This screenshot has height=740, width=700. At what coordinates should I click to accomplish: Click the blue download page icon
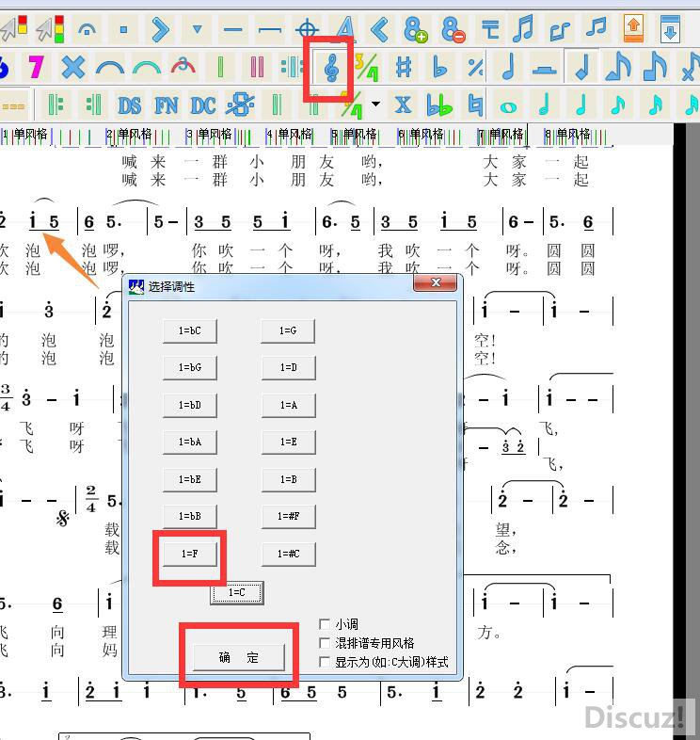point(670,28)
